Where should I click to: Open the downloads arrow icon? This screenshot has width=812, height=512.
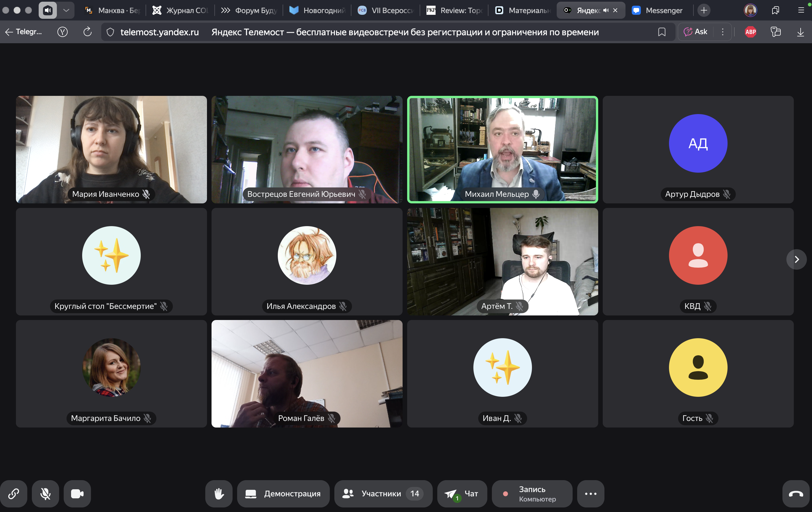point(800,32)
